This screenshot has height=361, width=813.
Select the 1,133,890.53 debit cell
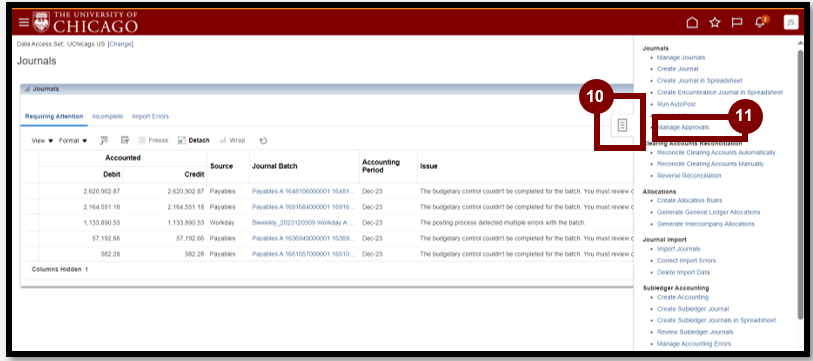pos(102,223)
